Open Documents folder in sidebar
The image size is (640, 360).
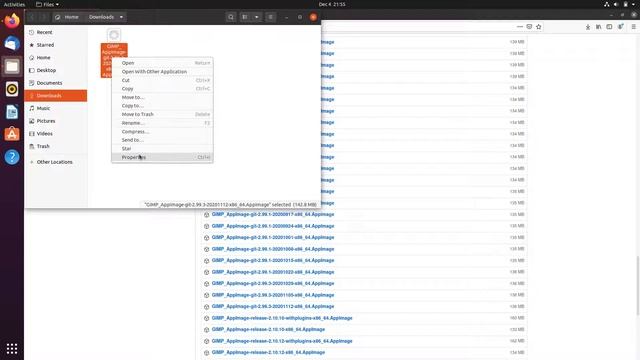56,83
